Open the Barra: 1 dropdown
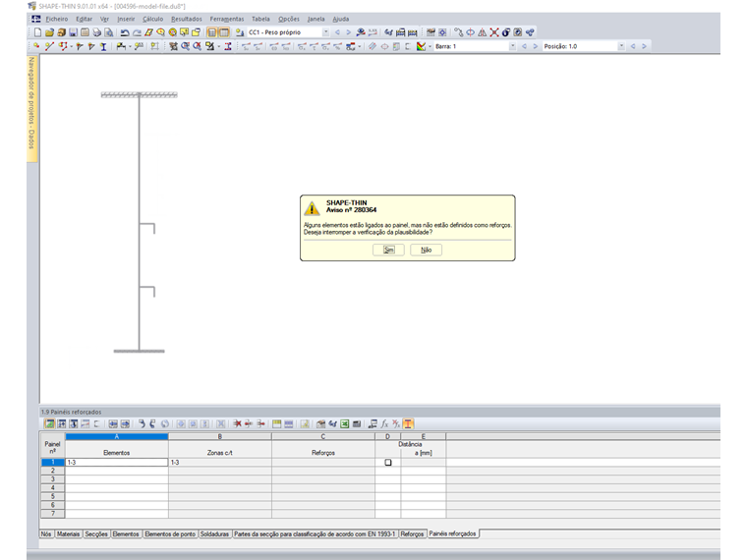Screen dimensions: 747x560 513,46
